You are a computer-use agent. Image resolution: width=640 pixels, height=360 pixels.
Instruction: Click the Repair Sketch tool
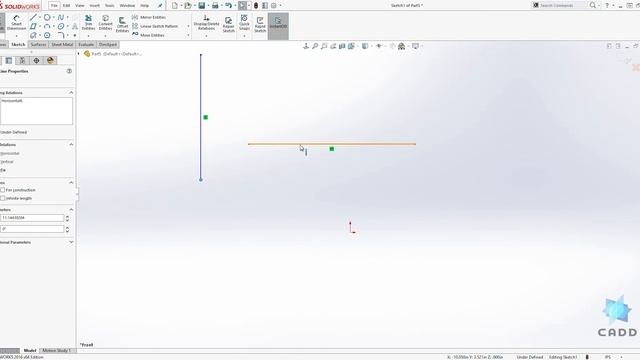coord(229,24)
